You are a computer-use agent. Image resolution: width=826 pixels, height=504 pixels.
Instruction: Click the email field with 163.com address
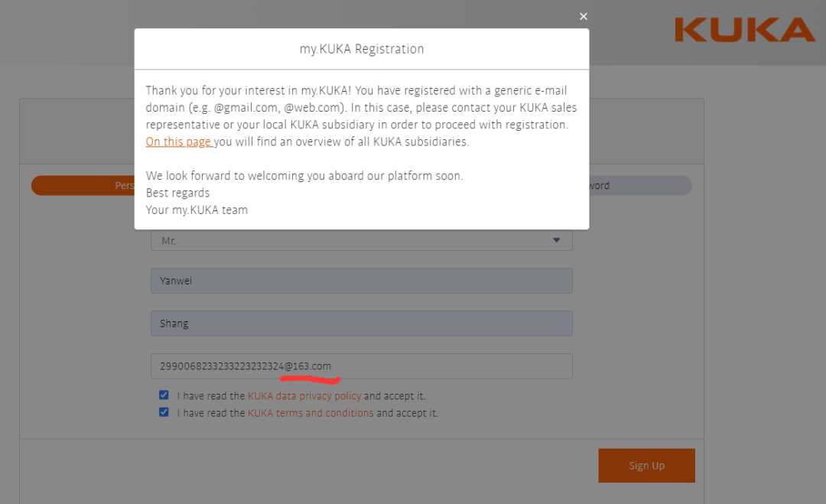(361, 366)
